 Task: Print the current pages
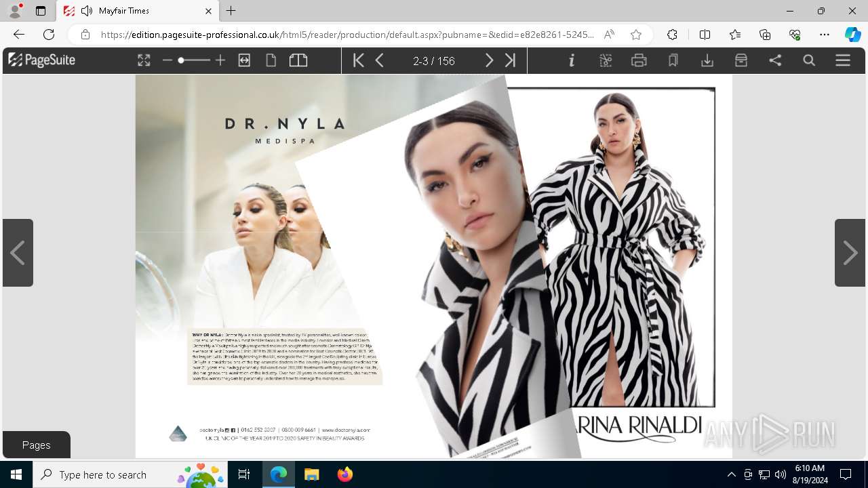639,60
